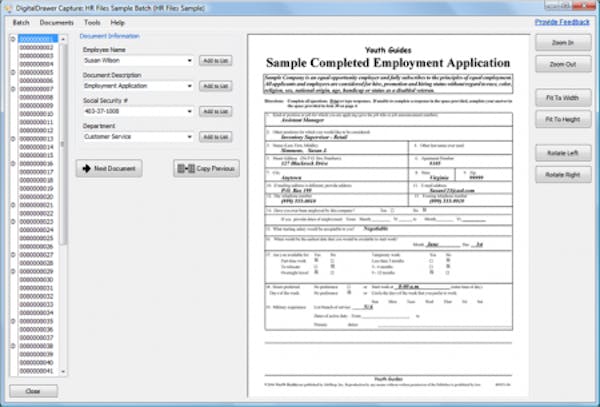
Task: Expand tree node 0000000029
Action: [x=13, y=271]
